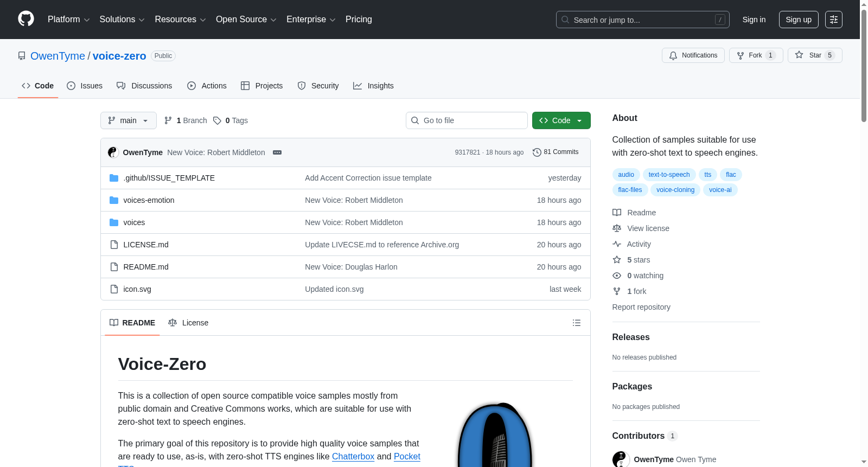Select the README tab in file viewer
Viewport: 868px width, 467px height.
(132, 323)
